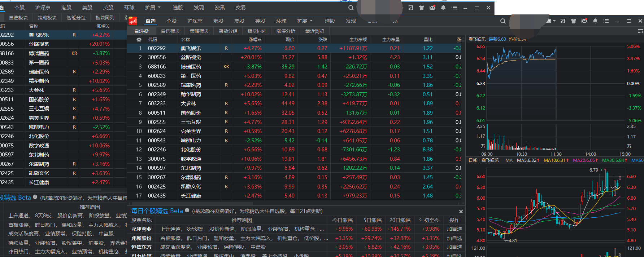Add 恒信东方 with its 加自选 button
644x257 pixels.
click(454, 247)
